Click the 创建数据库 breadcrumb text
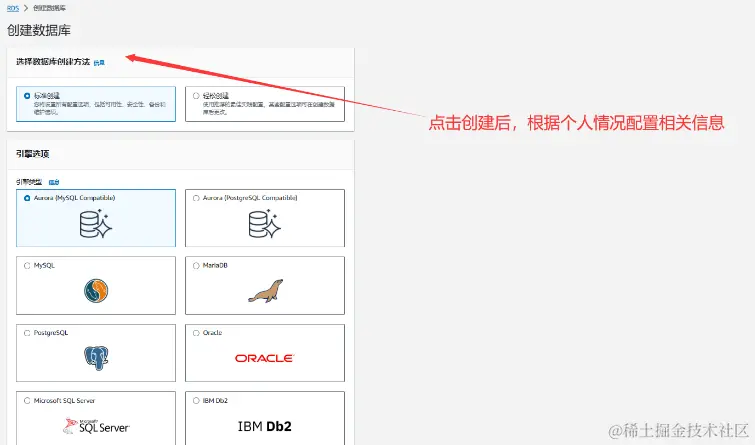Screen dimensions: 755x445 tap(50, 8)
